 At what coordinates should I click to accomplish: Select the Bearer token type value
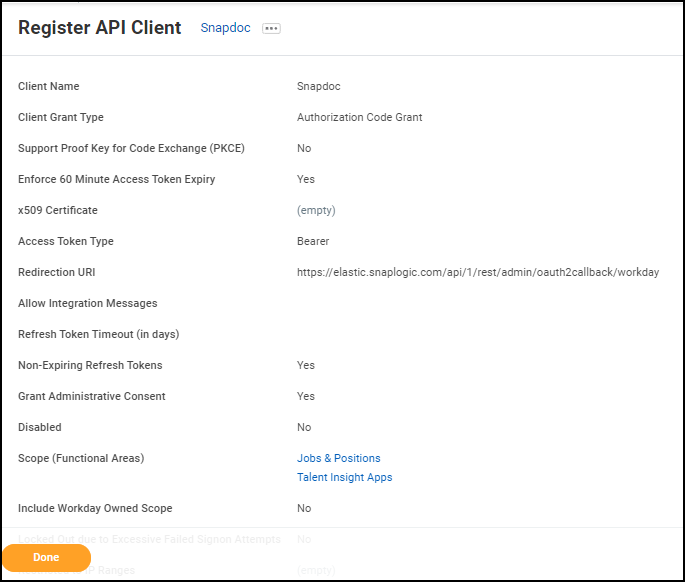coord(313,241)
